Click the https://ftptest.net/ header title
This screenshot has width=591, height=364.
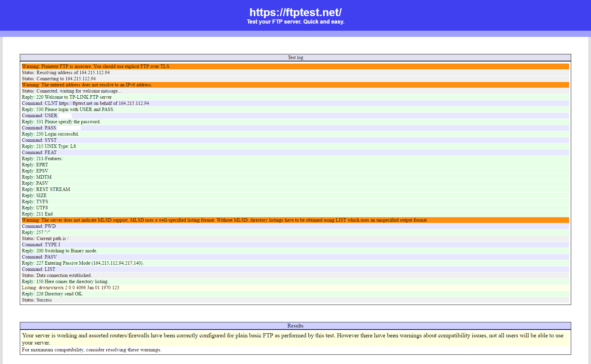click(295, 12)
